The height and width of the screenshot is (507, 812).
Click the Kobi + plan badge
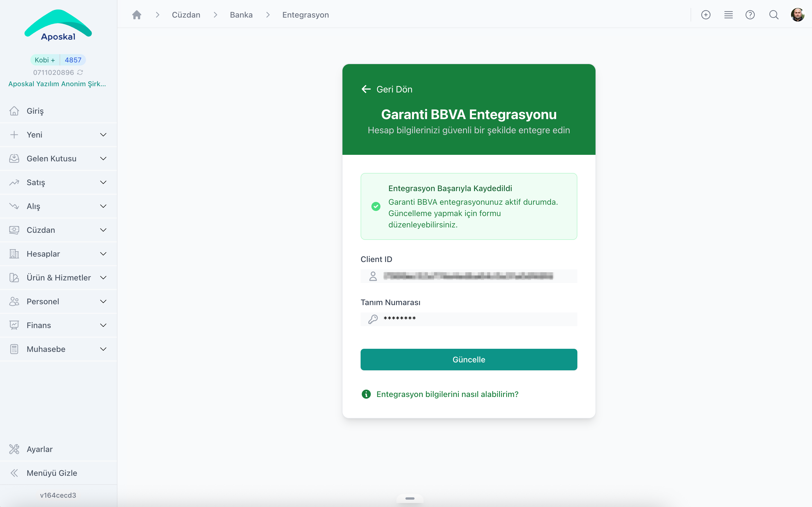click(45, 60)
